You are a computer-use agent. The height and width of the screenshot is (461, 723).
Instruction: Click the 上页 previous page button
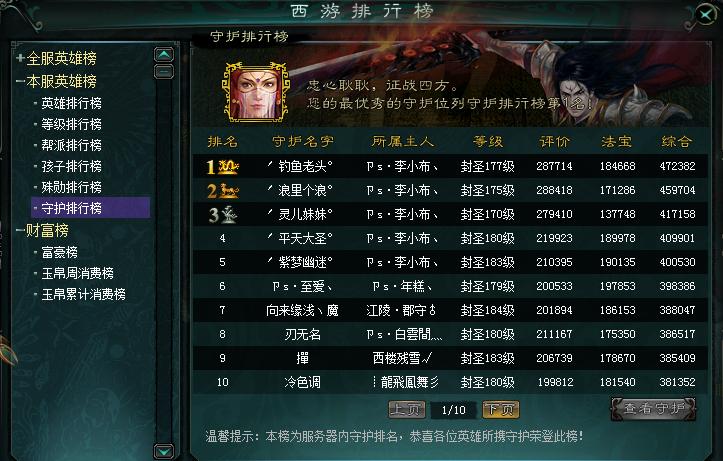pos(407,409)
